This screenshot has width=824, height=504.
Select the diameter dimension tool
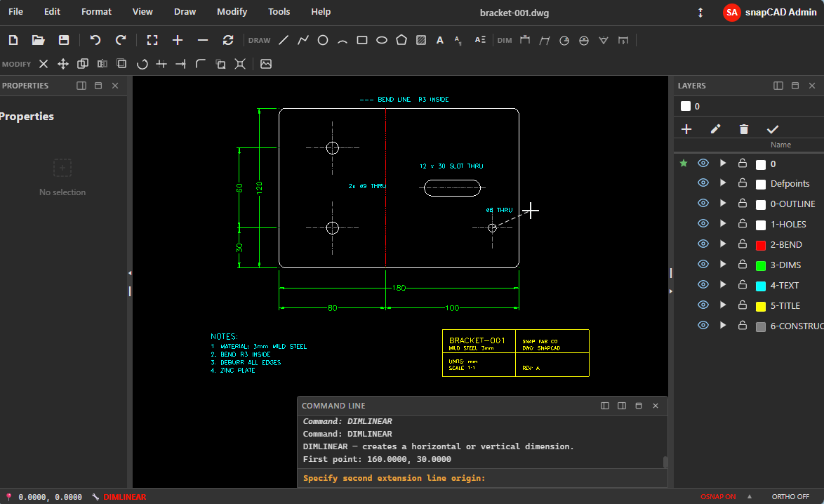point(584,40)
